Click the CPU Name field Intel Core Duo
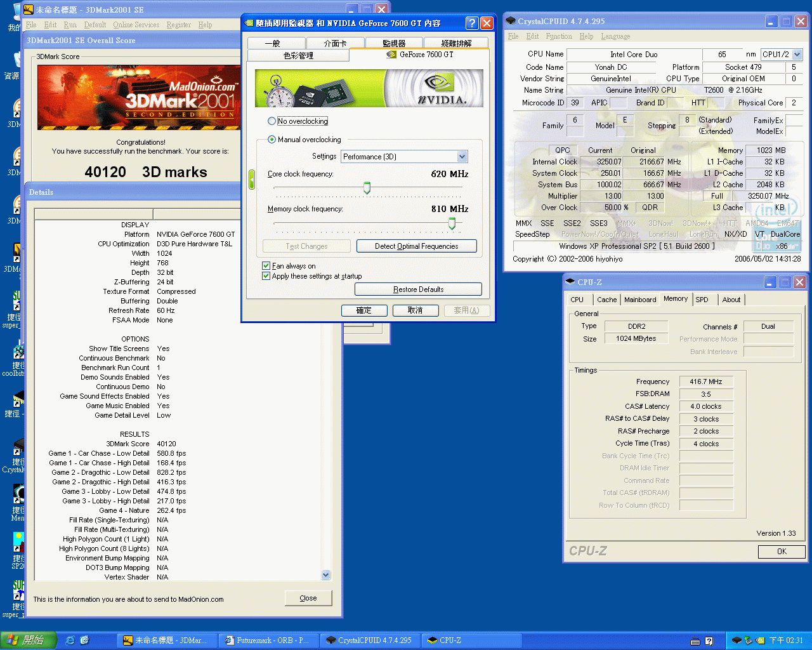The width and height of the screenshot is (812, 650). [634, 55]
